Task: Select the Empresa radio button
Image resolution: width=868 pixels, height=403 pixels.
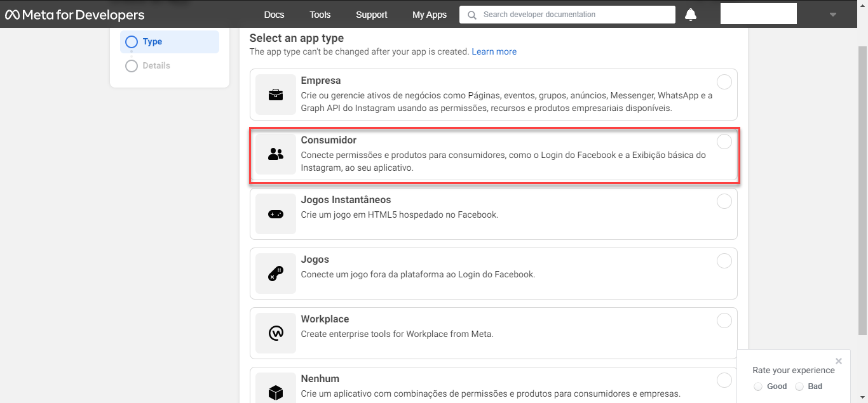Action: tap(724, 82)
